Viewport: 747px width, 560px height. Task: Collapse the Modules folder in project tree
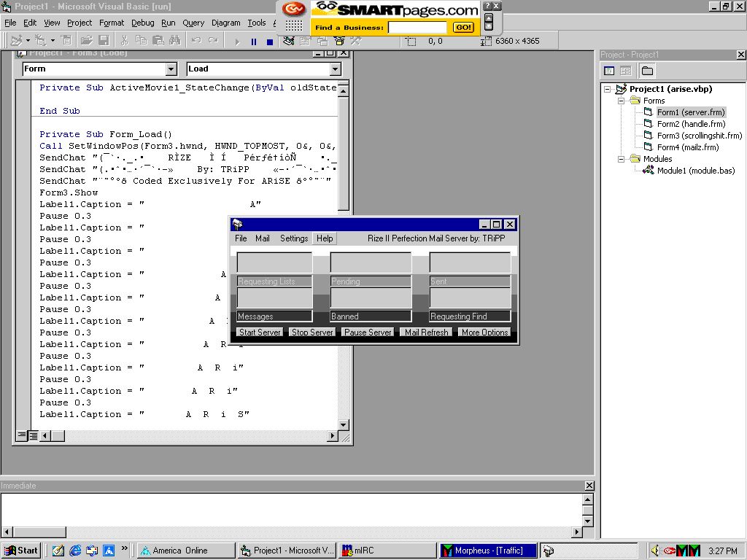click(x=622, y=159)
